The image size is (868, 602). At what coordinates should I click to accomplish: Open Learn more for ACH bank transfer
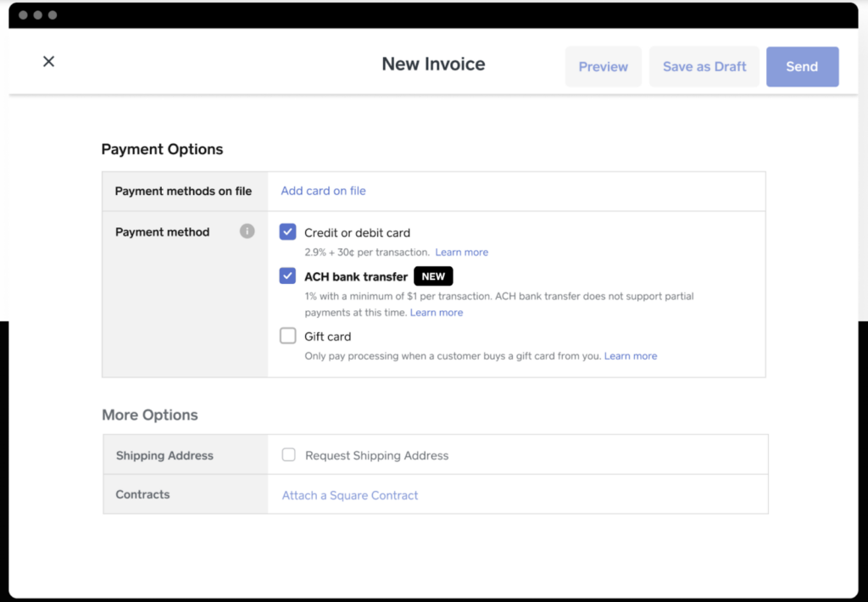point(437,312)
